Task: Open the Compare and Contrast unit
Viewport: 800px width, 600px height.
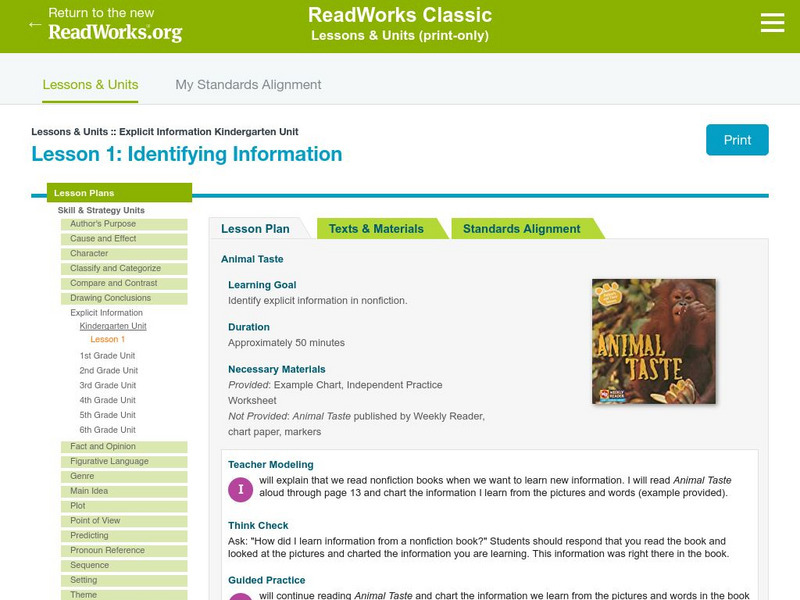Action: tap(124, 283)
